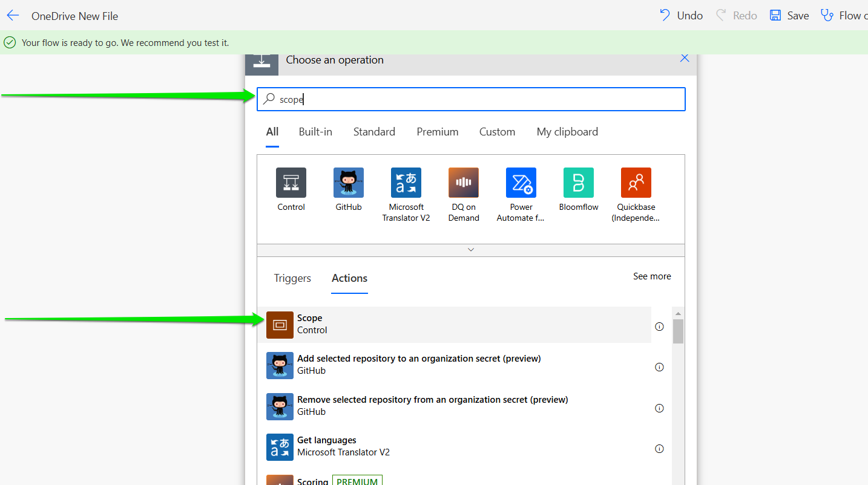Open the Bloomflow connector
The height and width of the screenshot is (485, 868).
pos(579,183)
